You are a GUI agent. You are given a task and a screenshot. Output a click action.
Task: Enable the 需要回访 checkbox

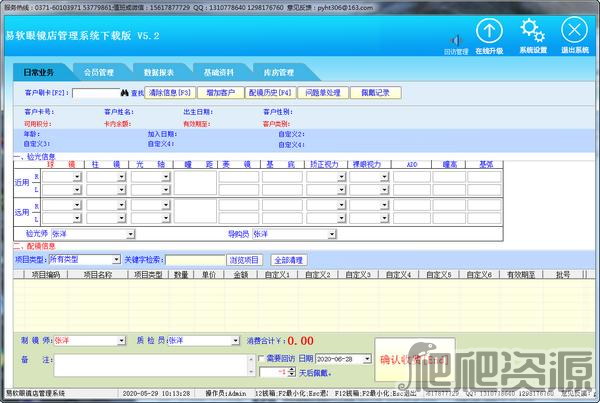point(260,357)
